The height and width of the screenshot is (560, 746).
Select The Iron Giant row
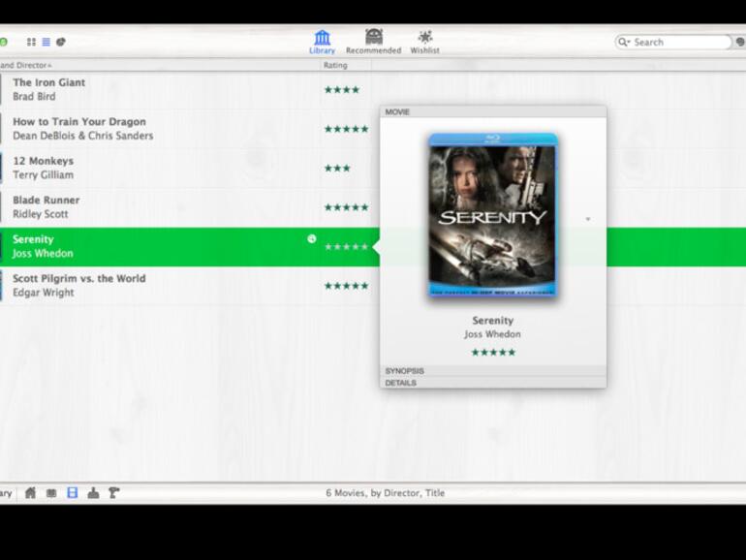click(186, 89)
